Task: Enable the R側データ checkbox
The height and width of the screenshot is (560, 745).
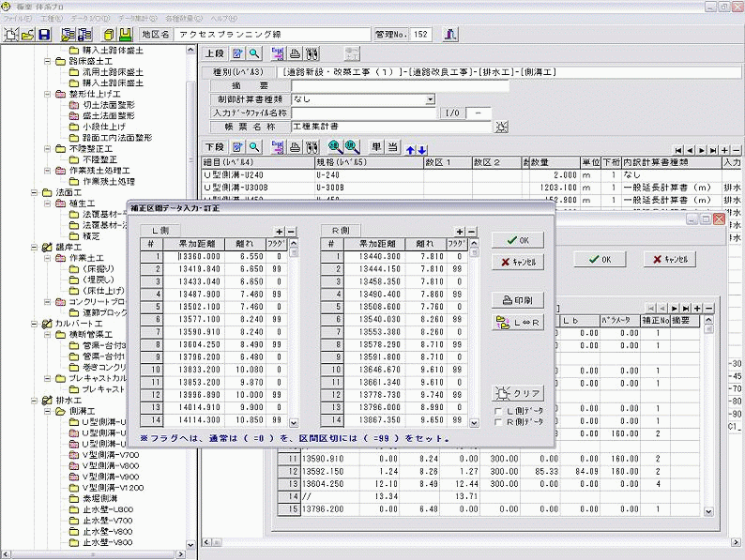Action: (499, 424)
